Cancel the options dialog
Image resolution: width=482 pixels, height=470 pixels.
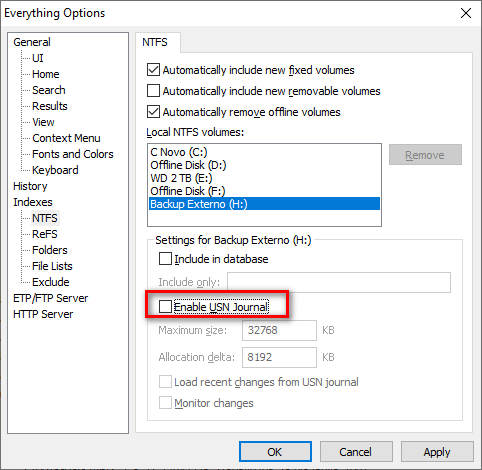click(x=356, y=452)
